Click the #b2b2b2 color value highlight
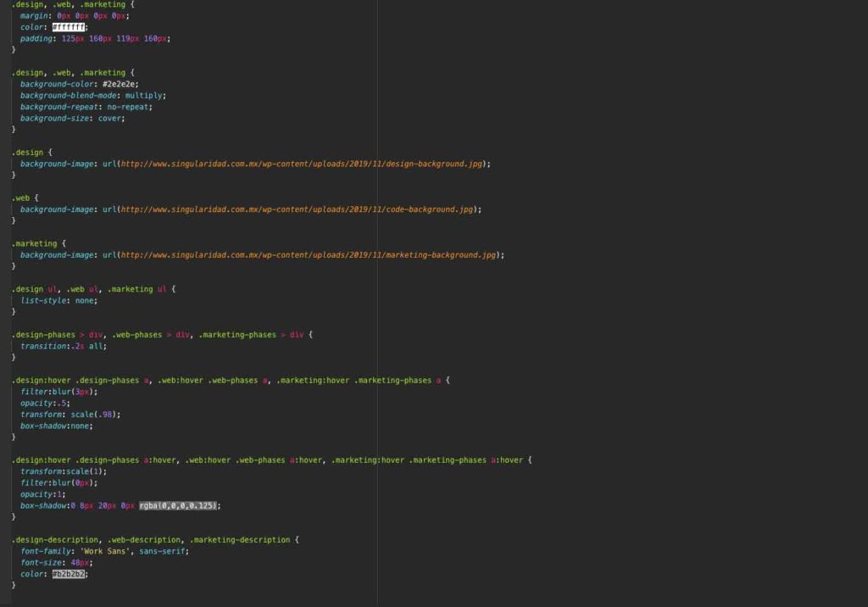Viewport: 868px width, 607px height. point(69,574)
